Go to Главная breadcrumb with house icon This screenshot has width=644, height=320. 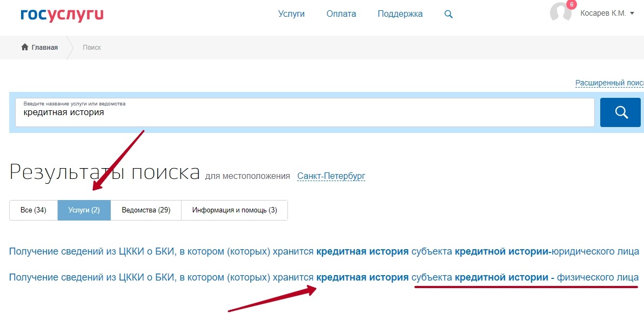pos(39,47)
